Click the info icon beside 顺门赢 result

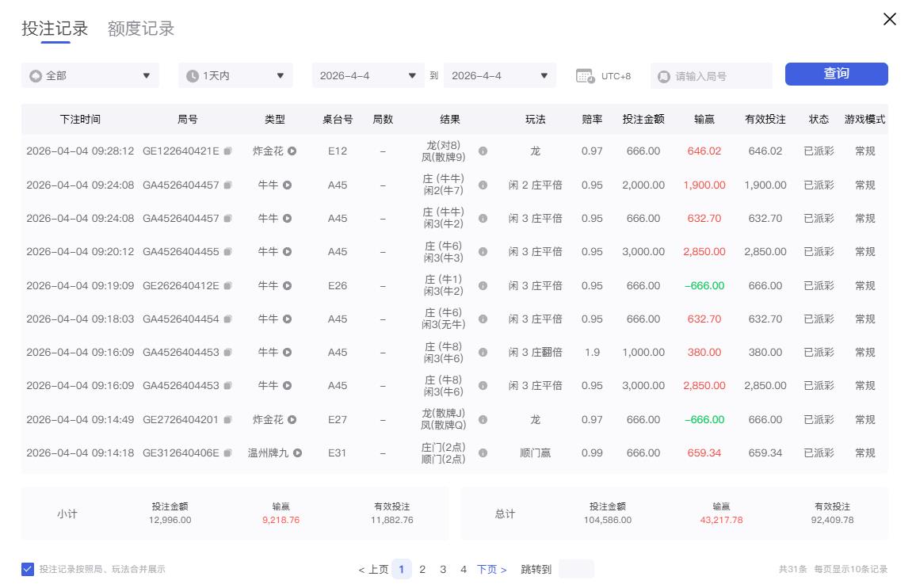[x=483, y=452]
